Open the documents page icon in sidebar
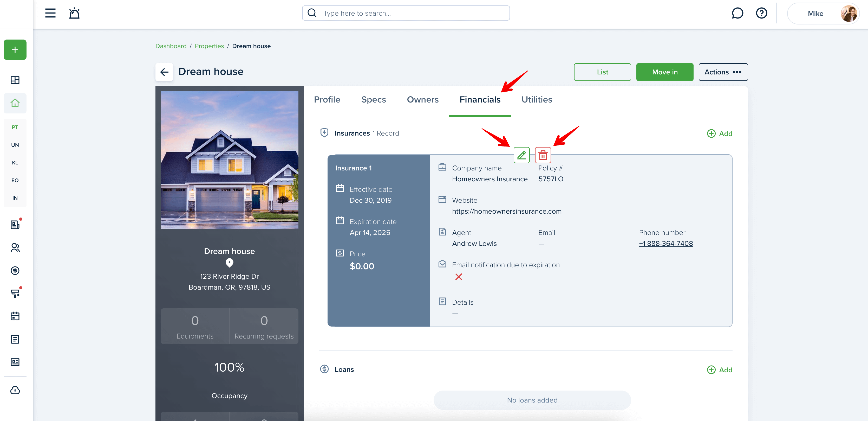The height and width of the screenshot is (421, 868). [15, 339]
